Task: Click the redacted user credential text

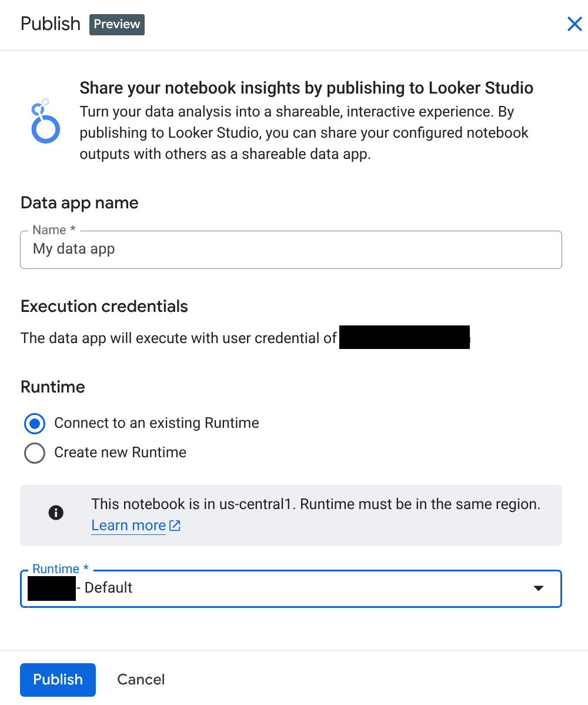Action: [x=404, y=337]
